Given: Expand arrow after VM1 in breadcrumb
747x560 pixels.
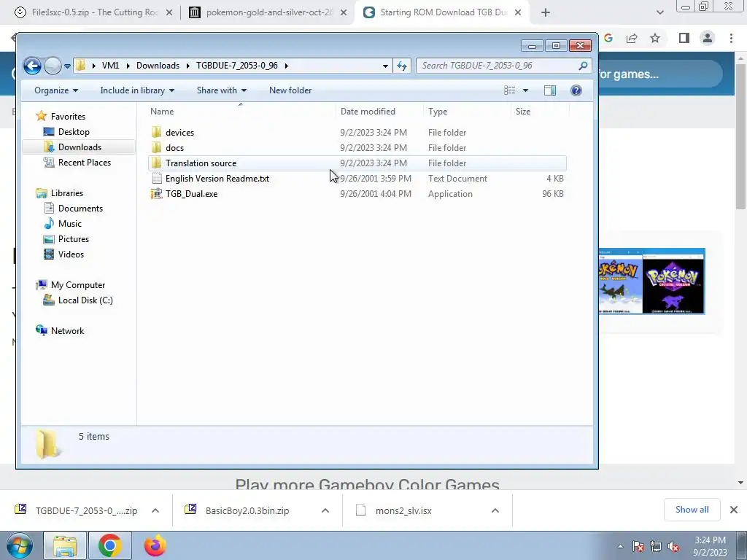Looking at the screenshot, I should [128, 66].
